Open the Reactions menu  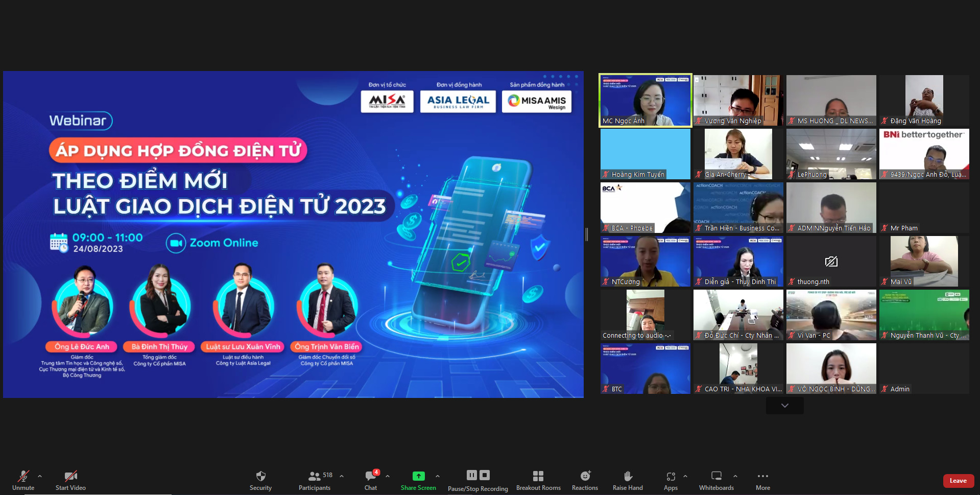[585, 480]
